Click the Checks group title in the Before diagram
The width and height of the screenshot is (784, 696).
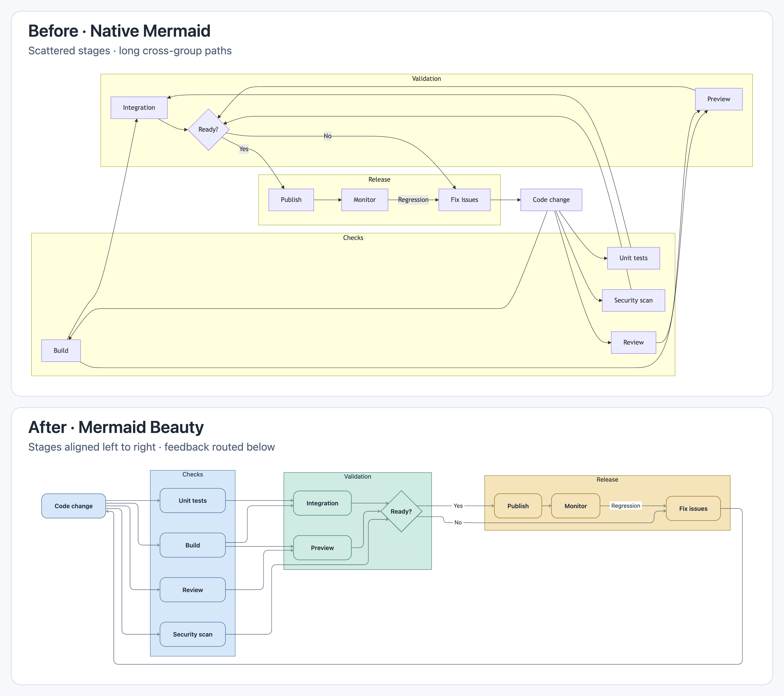(353, 238)
